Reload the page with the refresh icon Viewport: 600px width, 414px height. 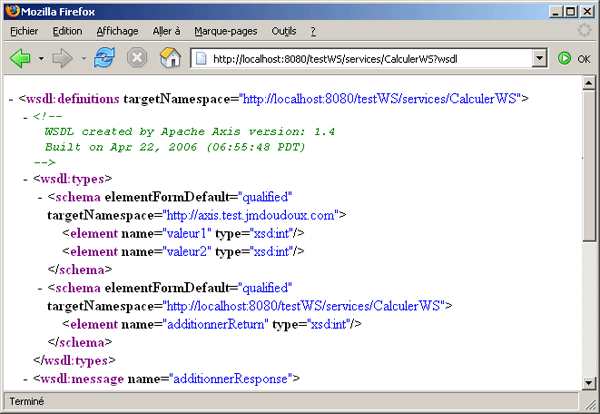[104, 58]
